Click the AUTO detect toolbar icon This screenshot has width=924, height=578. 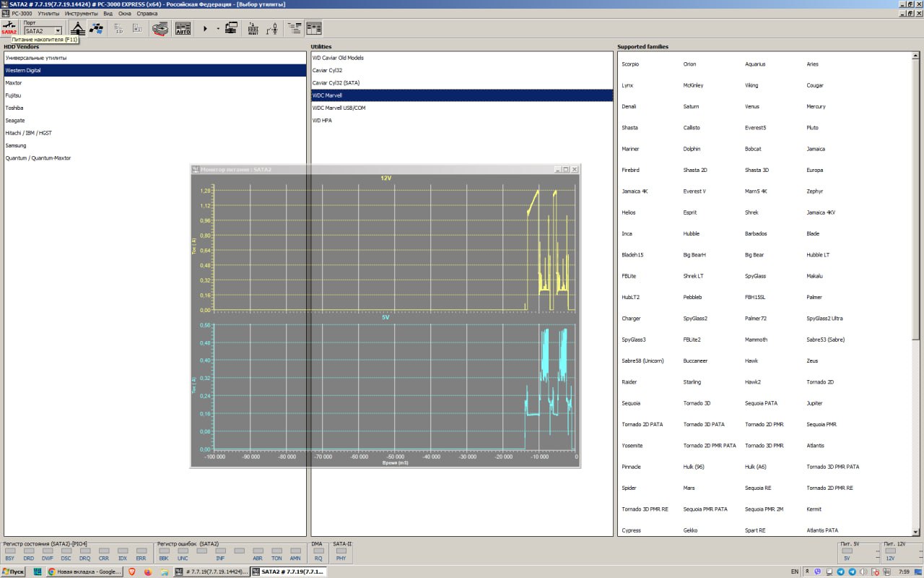pyautogui.click(x=183, y=29)
